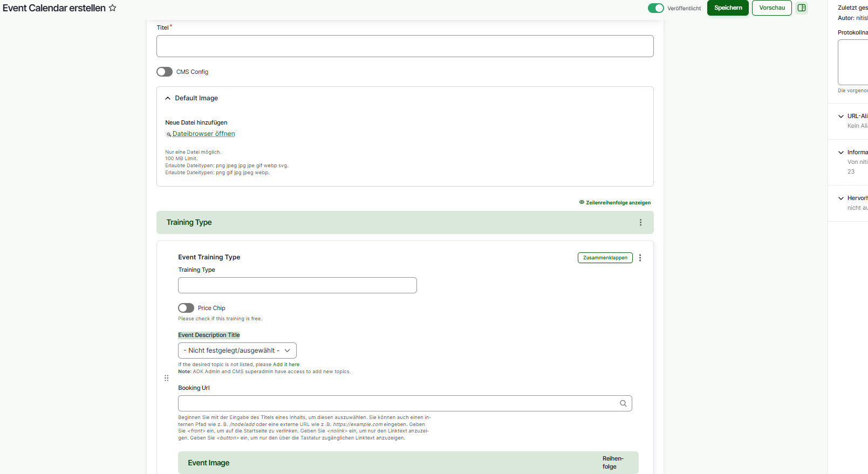Click the eye icon for Zeilenreihenfolge
This screenshot has width=868, height=474.
click(582, 202)
